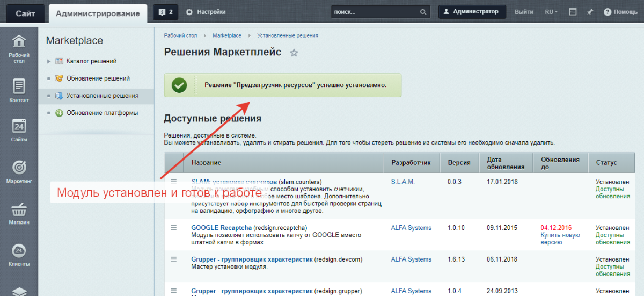Open the notifications counter showing 2
644x296 pixels.
point(166,11)
